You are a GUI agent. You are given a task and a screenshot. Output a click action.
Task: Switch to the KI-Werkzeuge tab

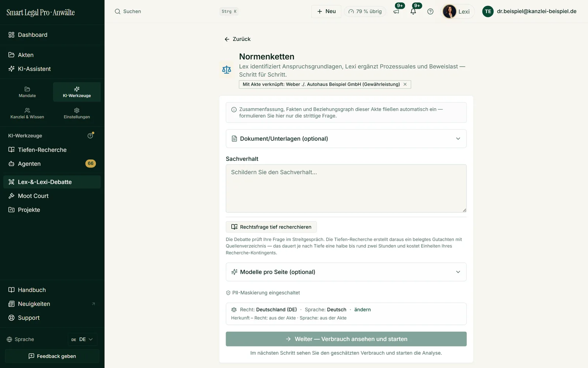pyautogui.click(x=77, y=92)
